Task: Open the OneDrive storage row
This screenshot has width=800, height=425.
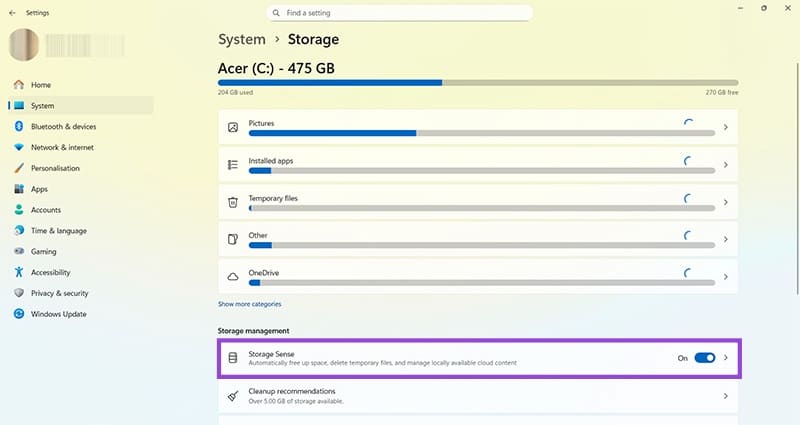Action: coord(478,277)
